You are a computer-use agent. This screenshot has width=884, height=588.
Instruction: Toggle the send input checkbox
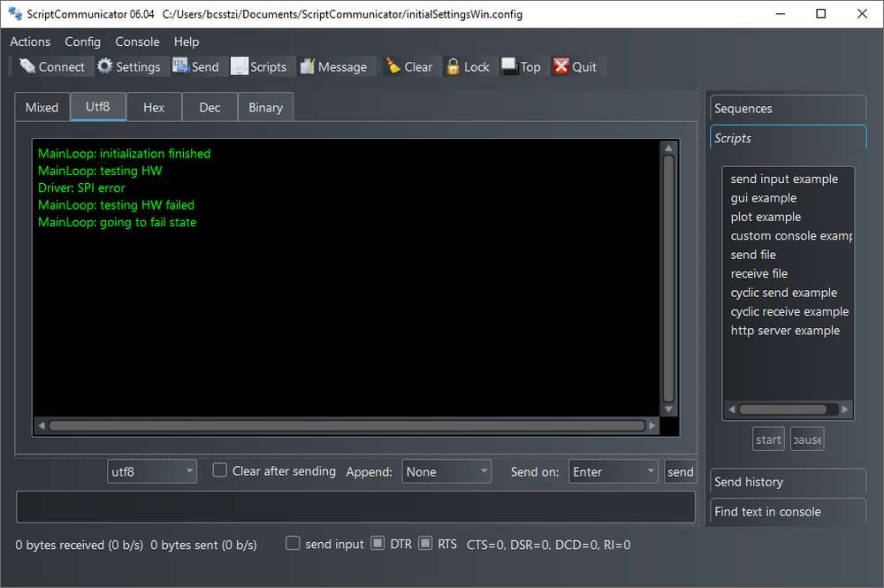[293, 543]
